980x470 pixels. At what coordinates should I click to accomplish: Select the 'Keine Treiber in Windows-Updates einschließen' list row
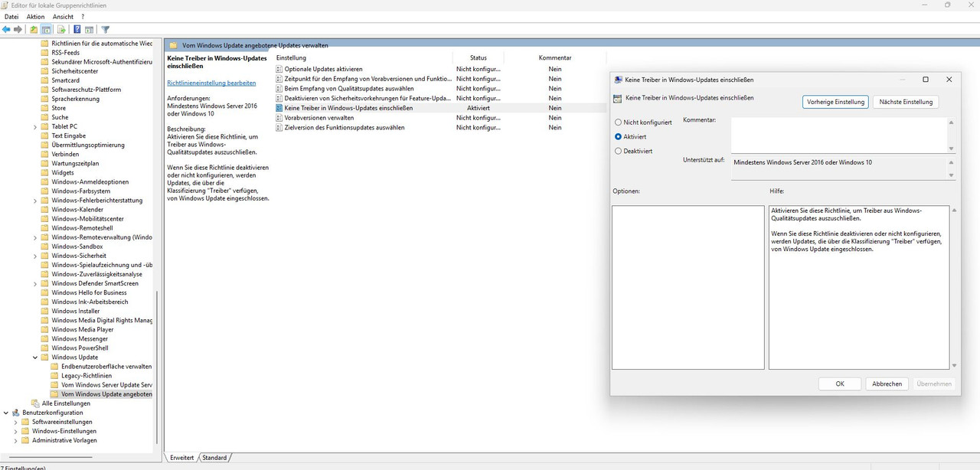(439, 108)
